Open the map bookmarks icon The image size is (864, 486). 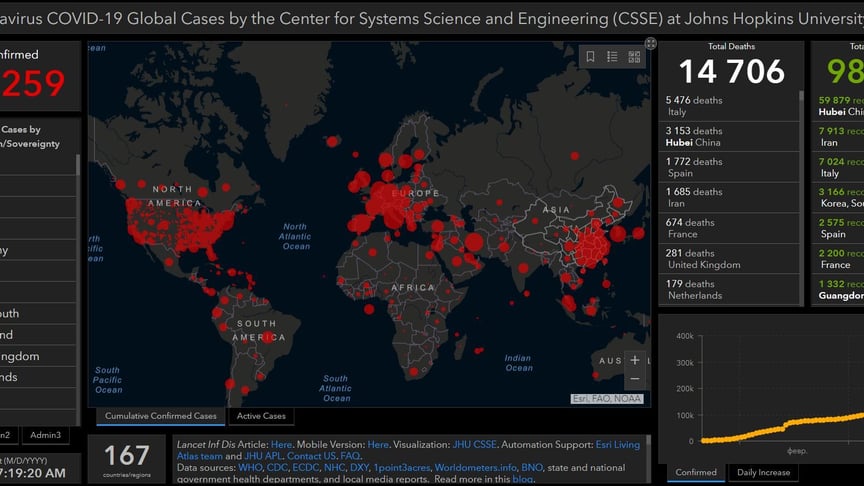tap(590, 57)
